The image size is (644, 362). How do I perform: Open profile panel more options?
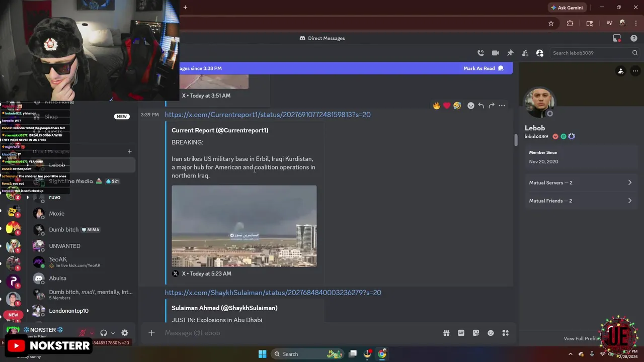[x=635, y=71]
